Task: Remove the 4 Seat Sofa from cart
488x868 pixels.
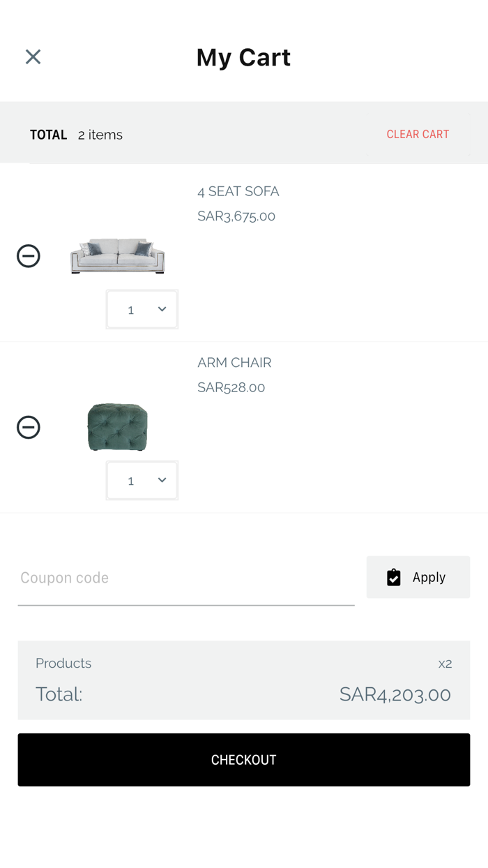Action: pos(29,256)
